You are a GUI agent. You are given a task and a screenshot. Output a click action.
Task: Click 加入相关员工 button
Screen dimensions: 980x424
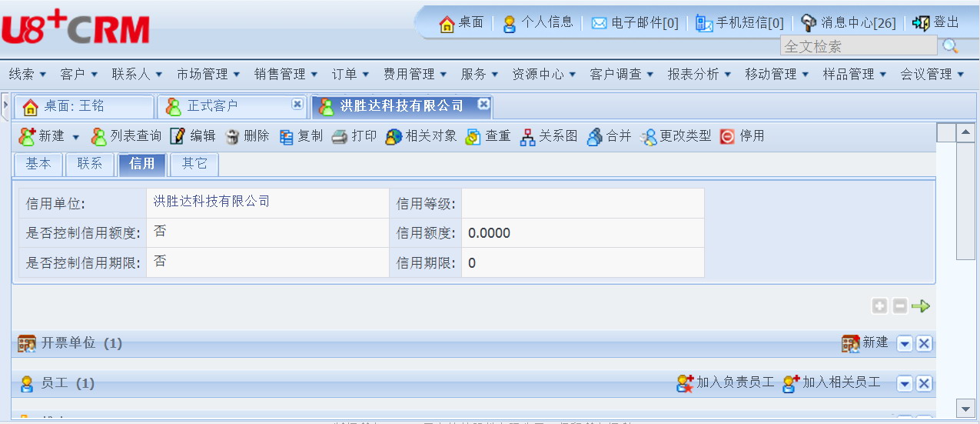[x=831, y=382]
